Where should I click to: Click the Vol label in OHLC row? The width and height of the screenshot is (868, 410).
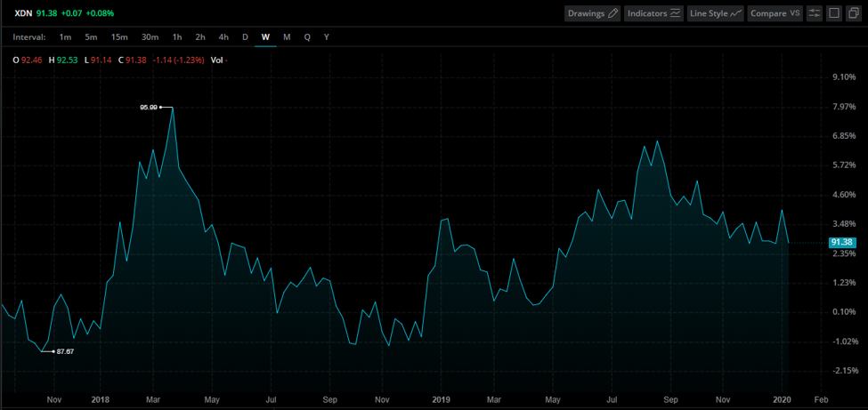tap(216, 60)
